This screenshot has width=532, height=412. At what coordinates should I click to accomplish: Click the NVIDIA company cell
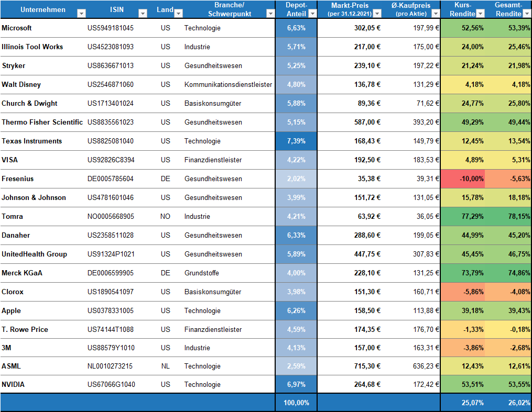click(x=13, y=385)
